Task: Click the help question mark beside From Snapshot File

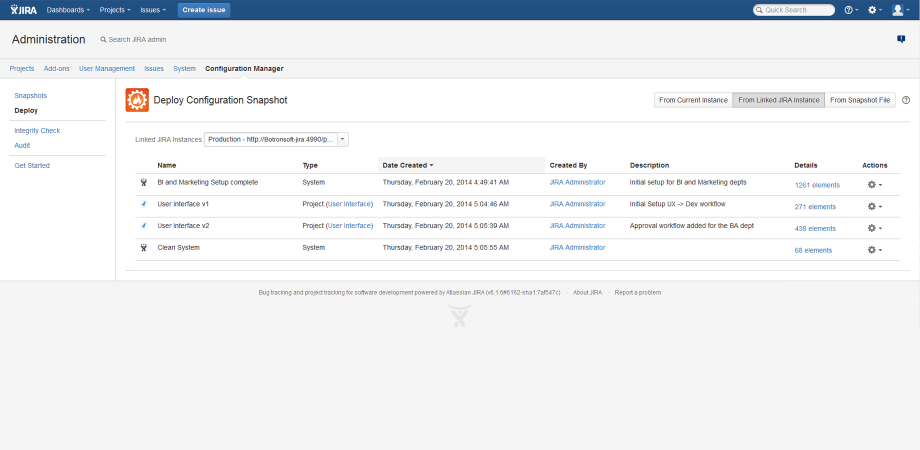Action: pos(906,100)
